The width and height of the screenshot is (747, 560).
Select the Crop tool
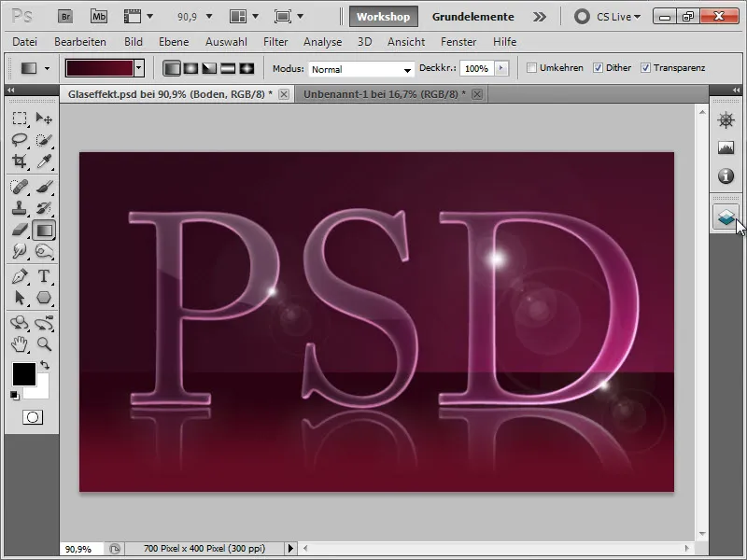click(x=20, y=161)
